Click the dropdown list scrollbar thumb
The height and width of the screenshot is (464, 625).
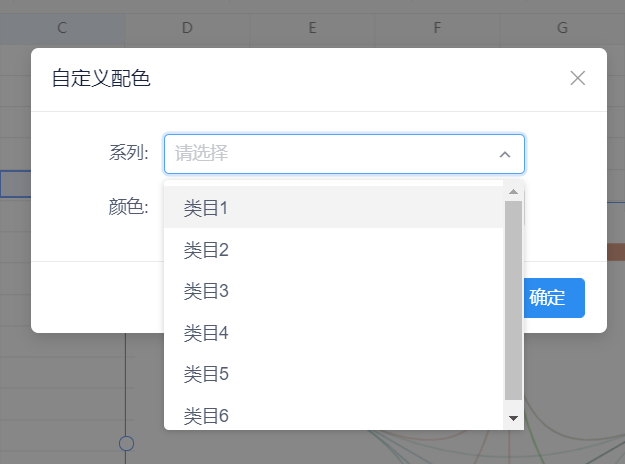(x=513, y=300)
